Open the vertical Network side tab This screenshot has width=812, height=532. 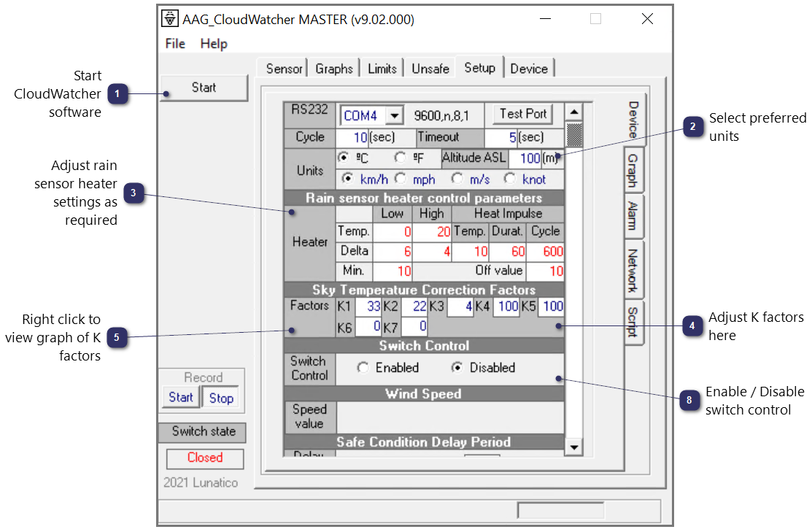(x=633, y=270)
